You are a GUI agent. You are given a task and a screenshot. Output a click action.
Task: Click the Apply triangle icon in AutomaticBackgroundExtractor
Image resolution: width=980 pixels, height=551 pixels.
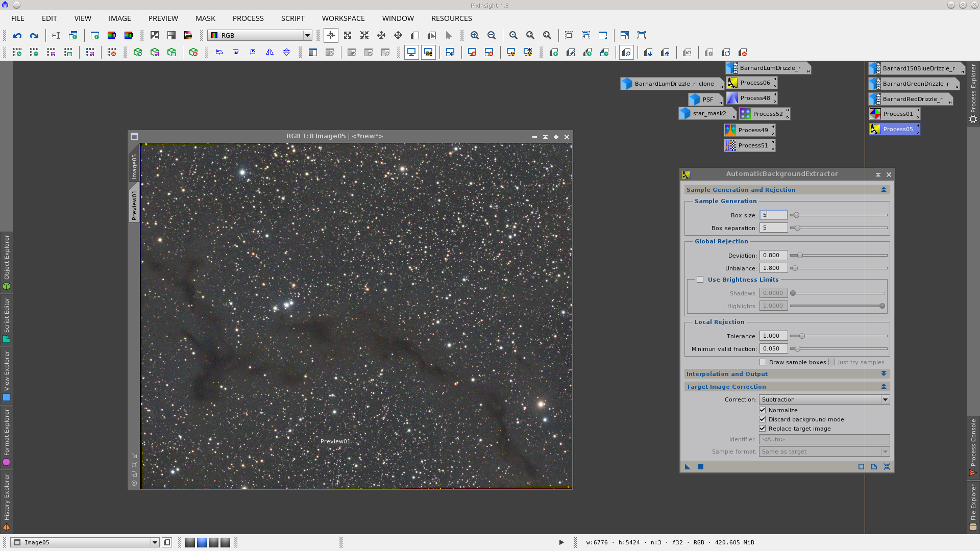click(x=688, y=467)
